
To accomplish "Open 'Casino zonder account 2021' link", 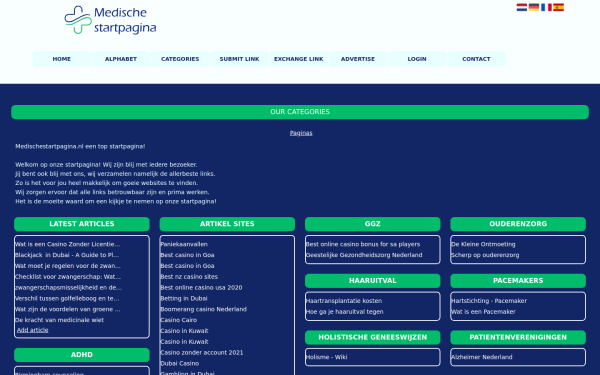I will pyautogui.click(x=202, y=352).
